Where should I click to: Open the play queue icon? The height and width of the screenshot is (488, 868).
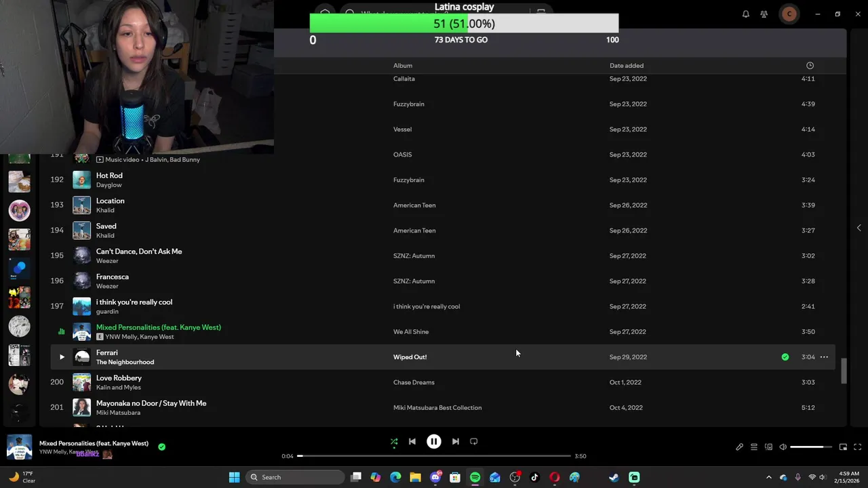point(754,447)
